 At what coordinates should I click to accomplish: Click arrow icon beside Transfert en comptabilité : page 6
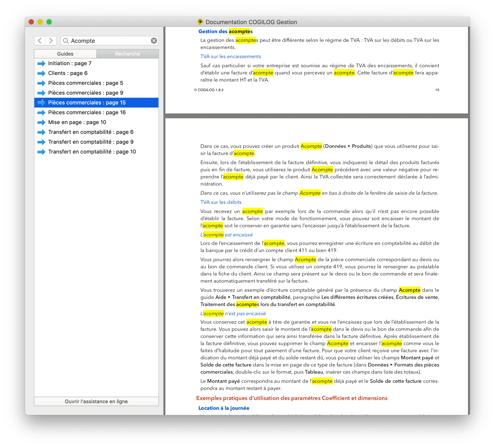click(42, 132)
